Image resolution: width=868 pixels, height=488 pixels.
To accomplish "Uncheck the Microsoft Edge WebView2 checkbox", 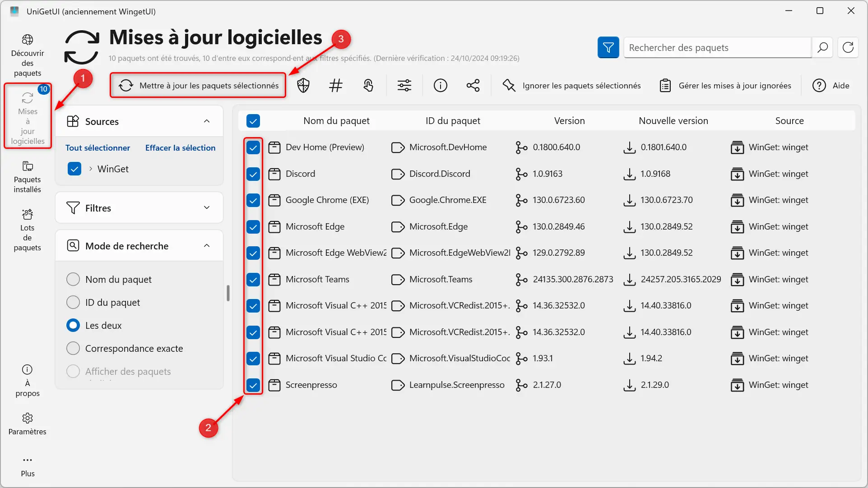I will tap(253, 253).
